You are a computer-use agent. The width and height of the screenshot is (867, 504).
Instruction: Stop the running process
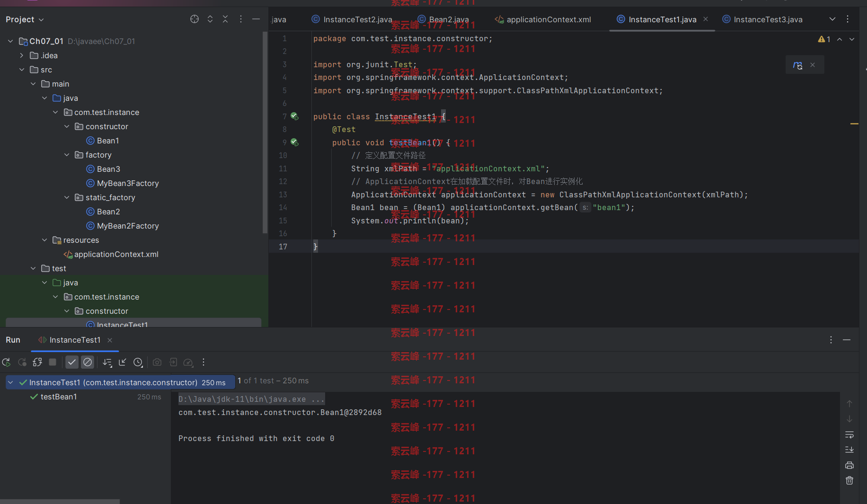53,362
